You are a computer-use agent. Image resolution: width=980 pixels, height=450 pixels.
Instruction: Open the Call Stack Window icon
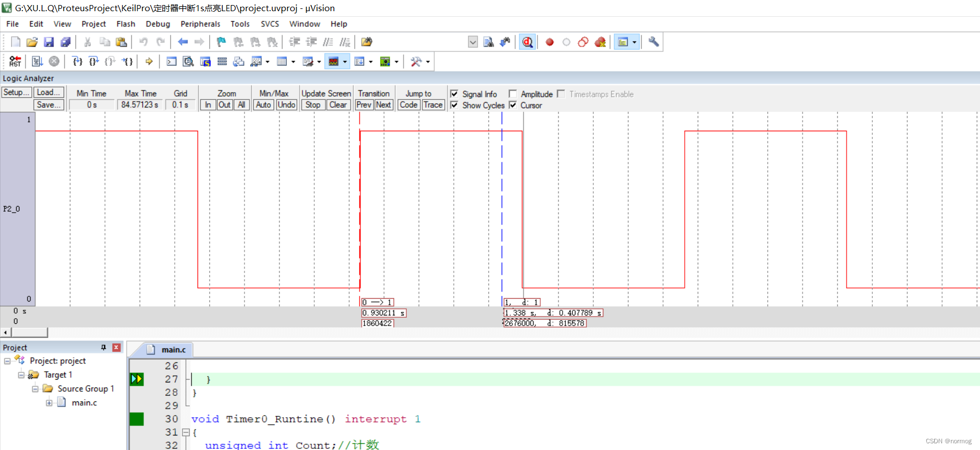239,61
